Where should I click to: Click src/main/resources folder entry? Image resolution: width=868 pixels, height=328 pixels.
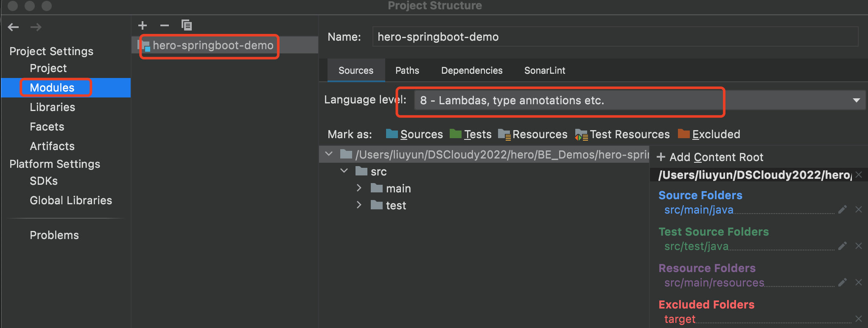(714, 283)
